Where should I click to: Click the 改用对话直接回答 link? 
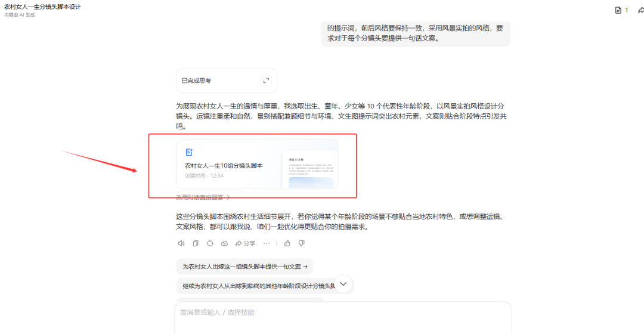(x=203, y=197)
